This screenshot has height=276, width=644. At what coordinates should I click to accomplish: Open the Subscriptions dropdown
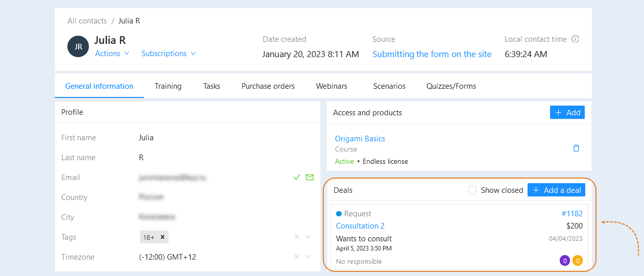pos(169,54)
